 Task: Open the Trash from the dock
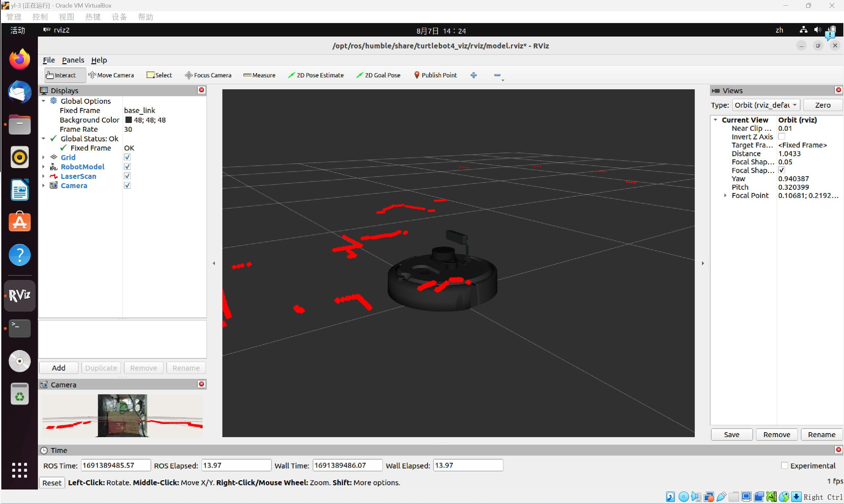coord(19,394)
